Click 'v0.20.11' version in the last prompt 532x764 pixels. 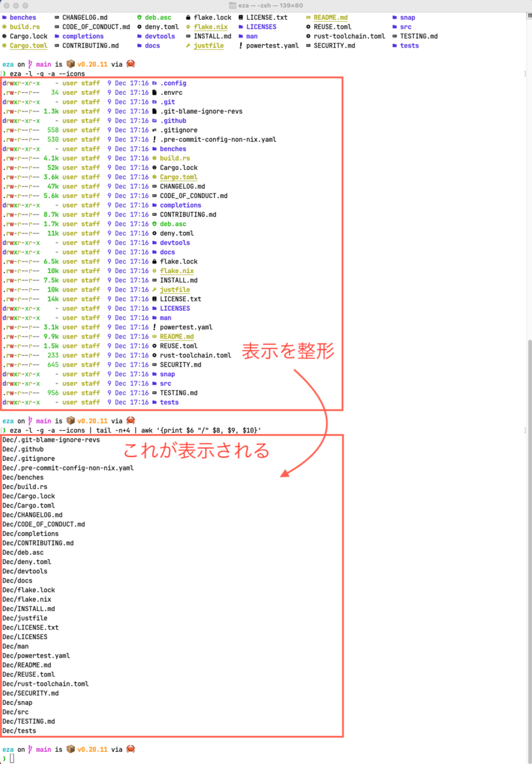(92, 749)
